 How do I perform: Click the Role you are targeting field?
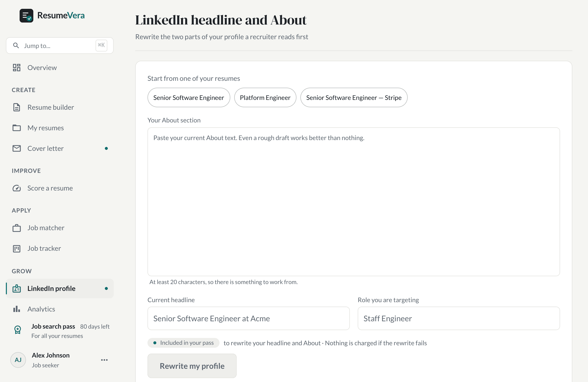459,318
